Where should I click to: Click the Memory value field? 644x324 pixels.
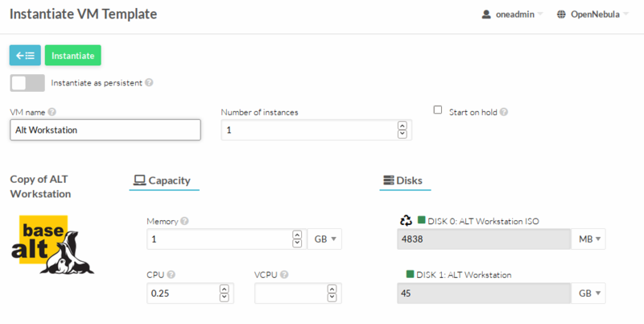click(226, 239)
